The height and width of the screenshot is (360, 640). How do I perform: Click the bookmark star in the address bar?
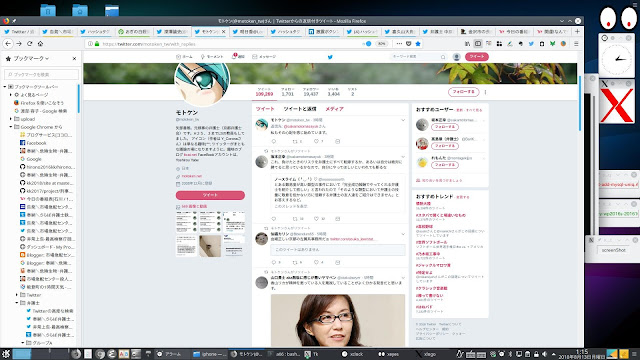click(x=418, y=44)
